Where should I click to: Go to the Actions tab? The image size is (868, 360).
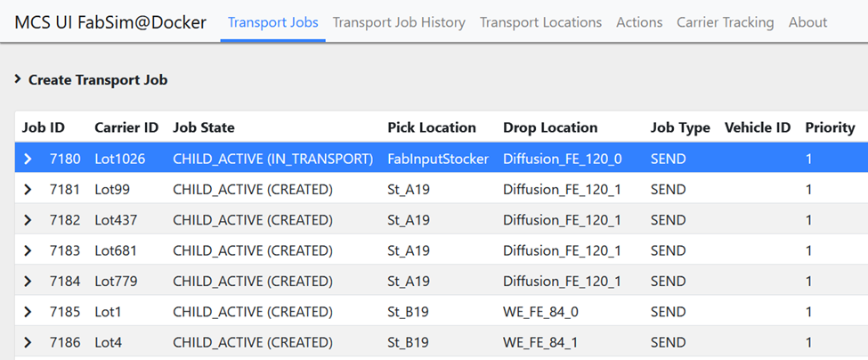pyautogui.click(x=639, y=22)
